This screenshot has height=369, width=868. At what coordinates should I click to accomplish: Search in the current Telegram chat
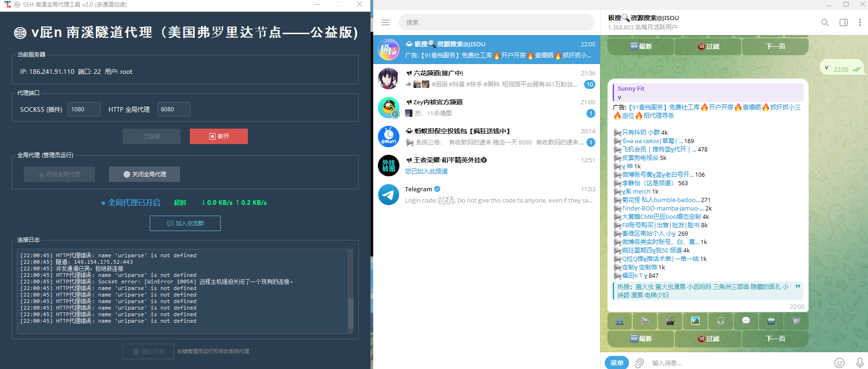click(825, 22)
